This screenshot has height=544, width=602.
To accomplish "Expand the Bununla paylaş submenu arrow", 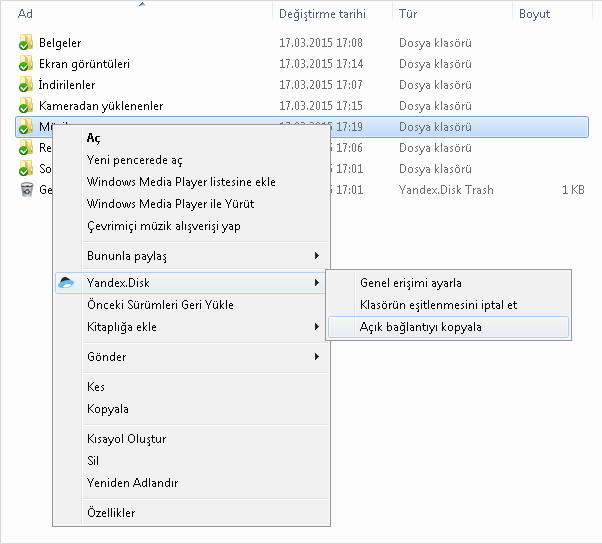I will [x=317, y=256].
